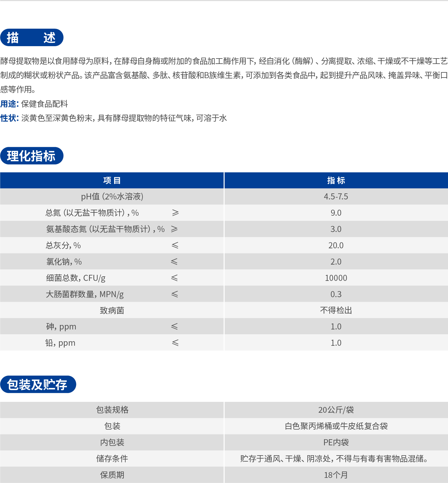
Task: Click the 细菌总数, CFU/g row label
Action: 76,278
